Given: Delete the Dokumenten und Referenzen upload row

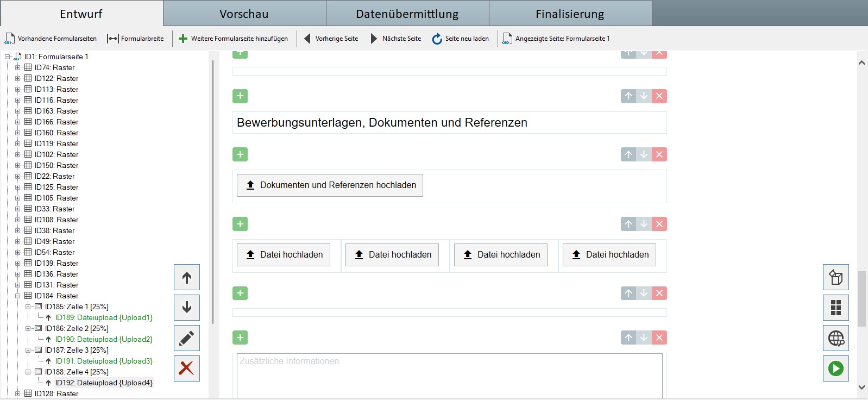Looking at the screenshot, I should click(x=659, y=155).
